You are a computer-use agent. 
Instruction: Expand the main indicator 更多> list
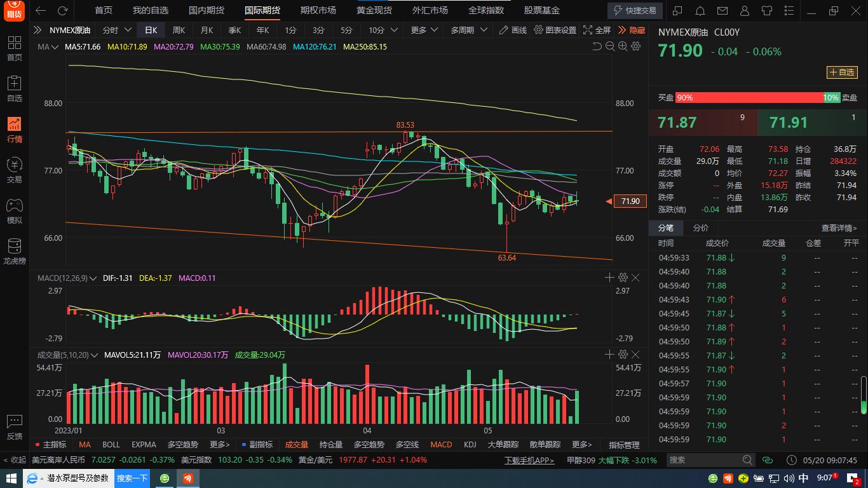point(219,445)
